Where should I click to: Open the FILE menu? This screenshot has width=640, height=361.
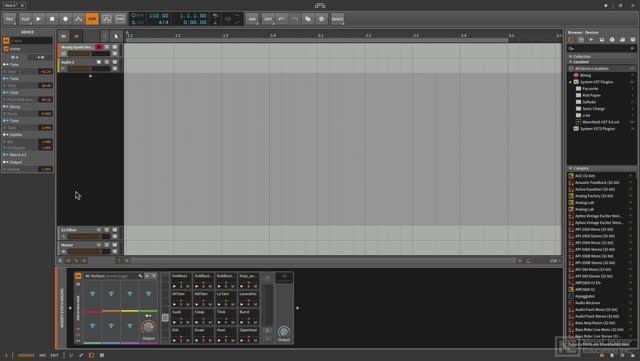(9, 19)
